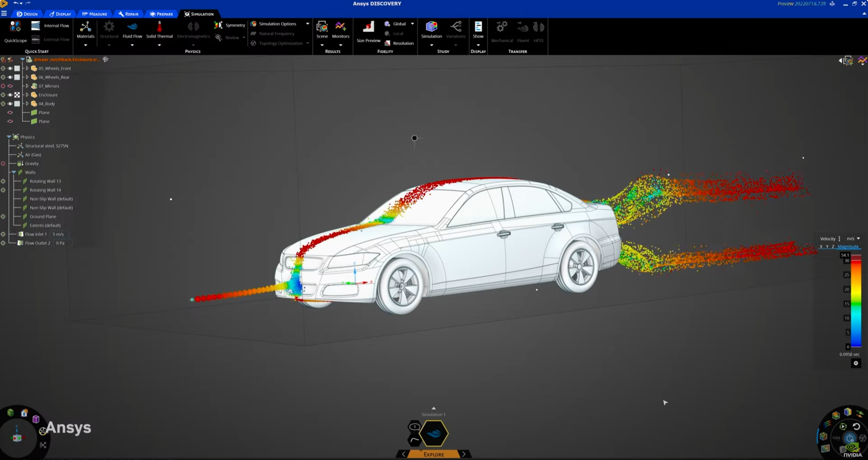
Task: Go to next stage right of Explore
Action: (464, 454)
